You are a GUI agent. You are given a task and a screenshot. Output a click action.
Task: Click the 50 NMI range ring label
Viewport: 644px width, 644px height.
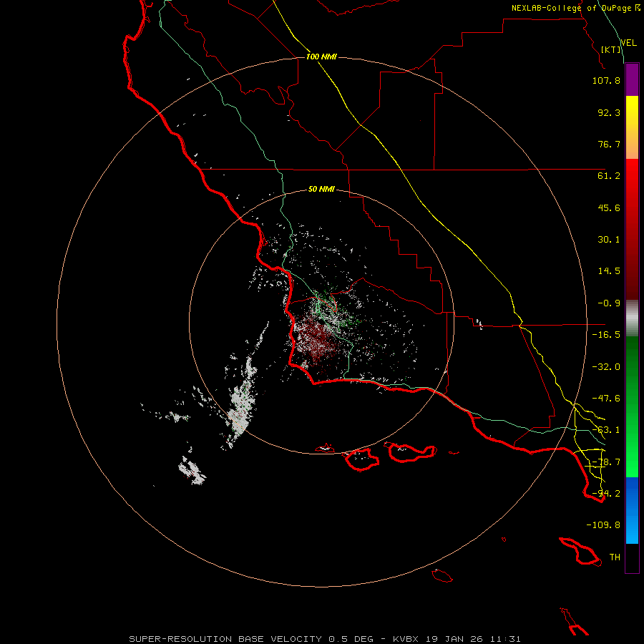click(x=321, y=189)
